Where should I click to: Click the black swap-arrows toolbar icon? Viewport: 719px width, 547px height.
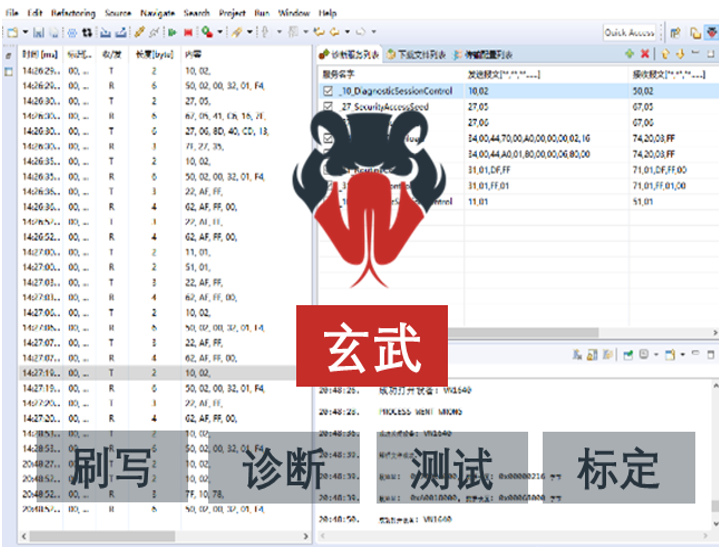[87, 32]
